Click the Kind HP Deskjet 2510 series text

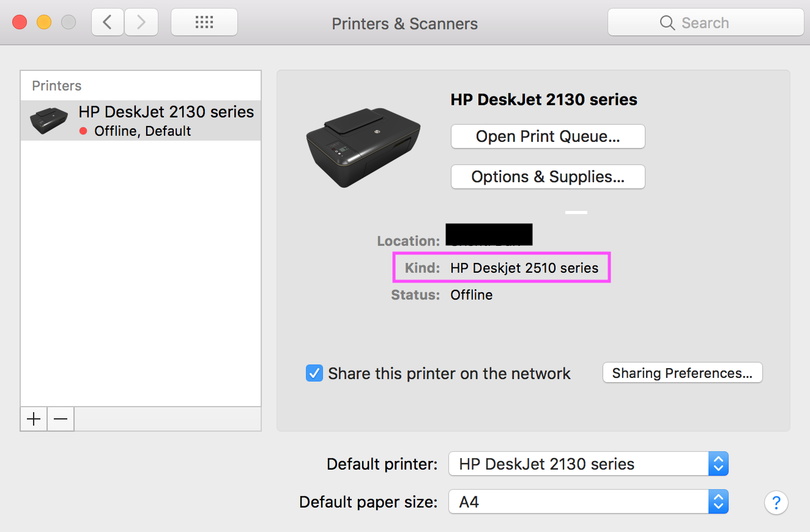524,267
